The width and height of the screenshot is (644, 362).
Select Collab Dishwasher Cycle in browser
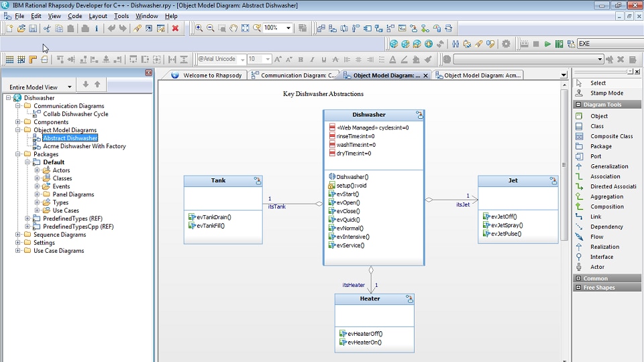pos(76,114)
